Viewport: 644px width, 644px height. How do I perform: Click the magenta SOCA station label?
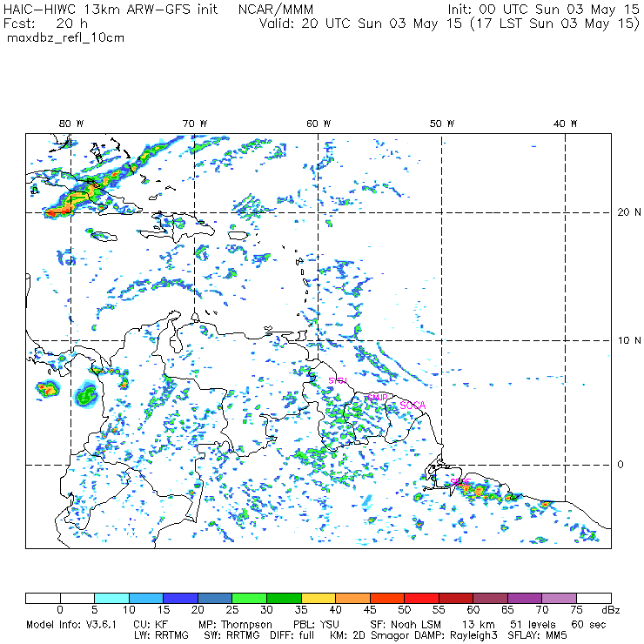pos(413,406)
